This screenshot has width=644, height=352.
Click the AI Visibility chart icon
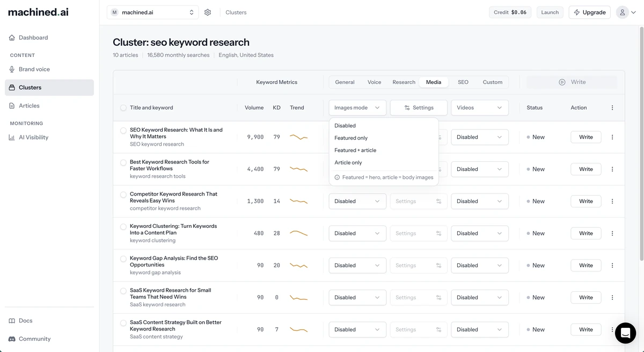tap(12, 138)
